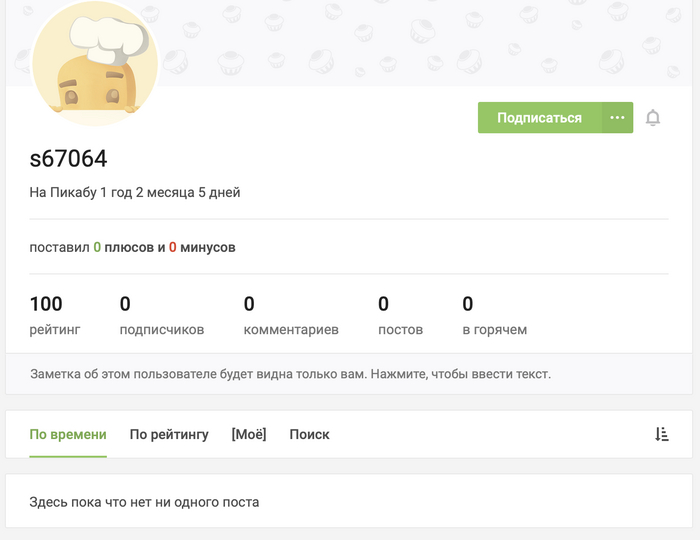Viewport: 700px width, 540px height.
Task: Click the 100 рейтинг stat
Action: [54, 315]
